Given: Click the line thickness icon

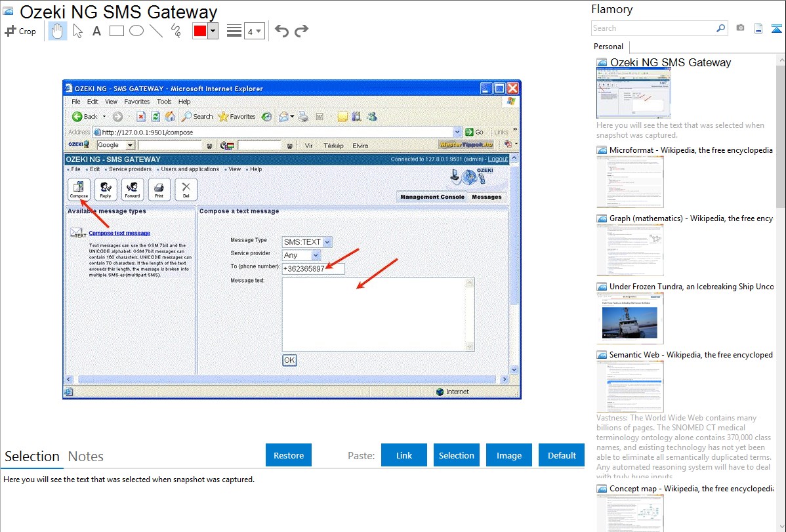Looking at the screenshot, I should coord(234,31).
